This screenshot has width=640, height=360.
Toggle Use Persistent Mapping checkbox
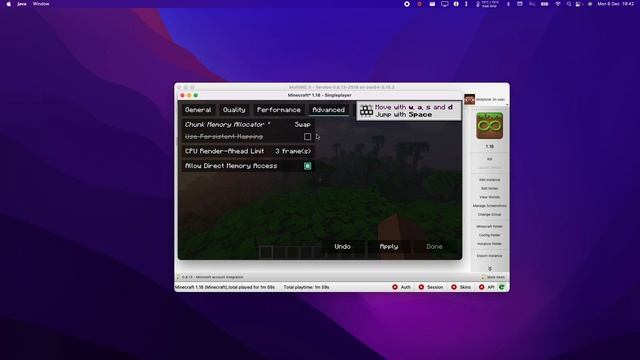point(307,137)
